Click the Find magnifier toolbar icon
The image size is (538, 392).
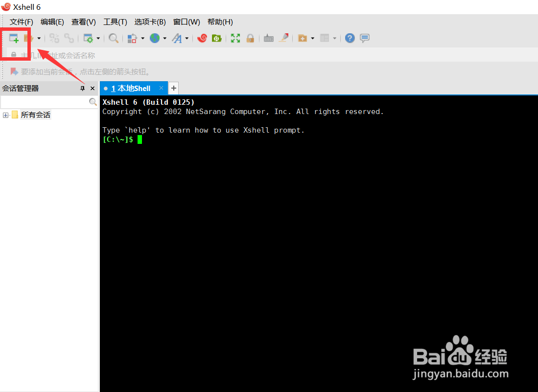tap(113, 38)
